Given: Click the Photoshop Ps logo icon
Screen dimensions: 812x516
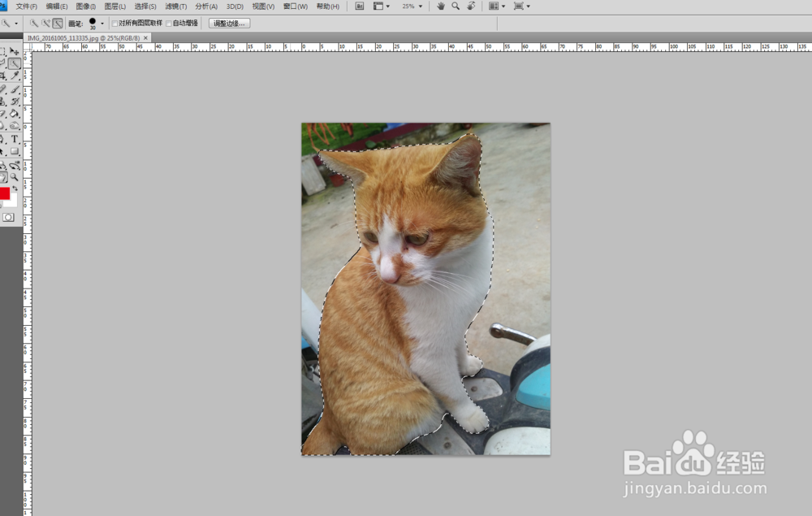Looking at the screenshot, I should click(3, 6).
